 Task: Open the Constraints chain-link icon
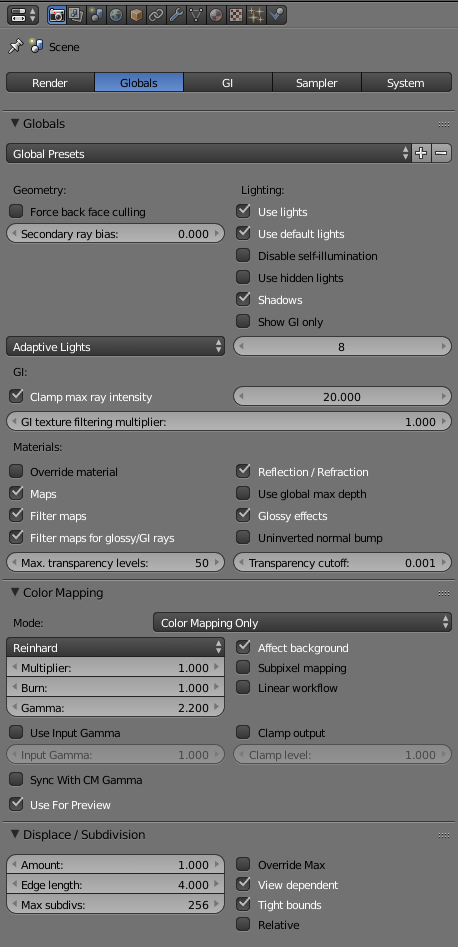click(x=156, y=15)
